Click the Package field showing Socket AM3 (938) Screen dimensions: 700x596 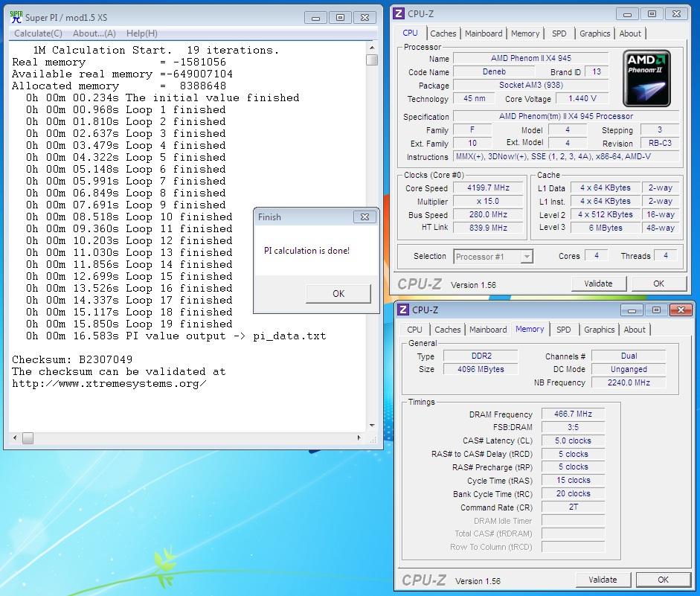pyautogui.click(x=531, y=85)
